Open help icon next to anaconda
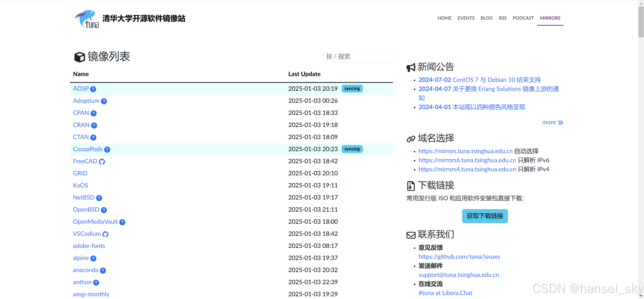 (x=103, y=271)
